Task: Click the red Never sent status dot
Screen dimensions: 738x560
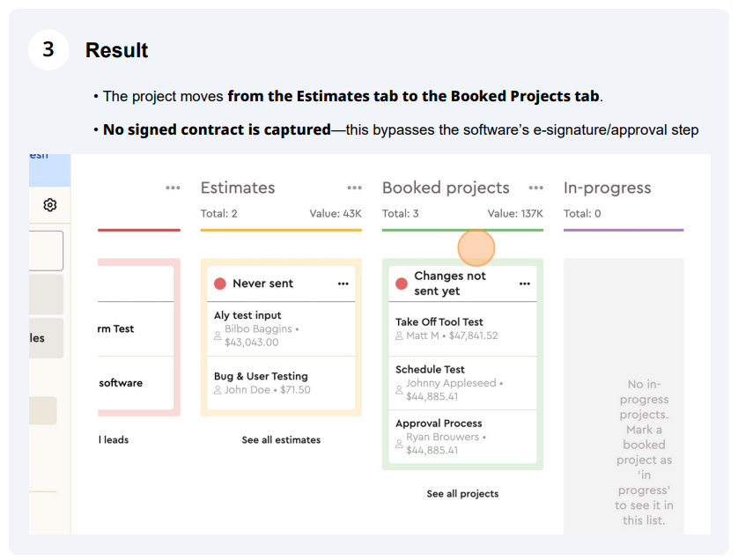Action: (x=220, y=284)
